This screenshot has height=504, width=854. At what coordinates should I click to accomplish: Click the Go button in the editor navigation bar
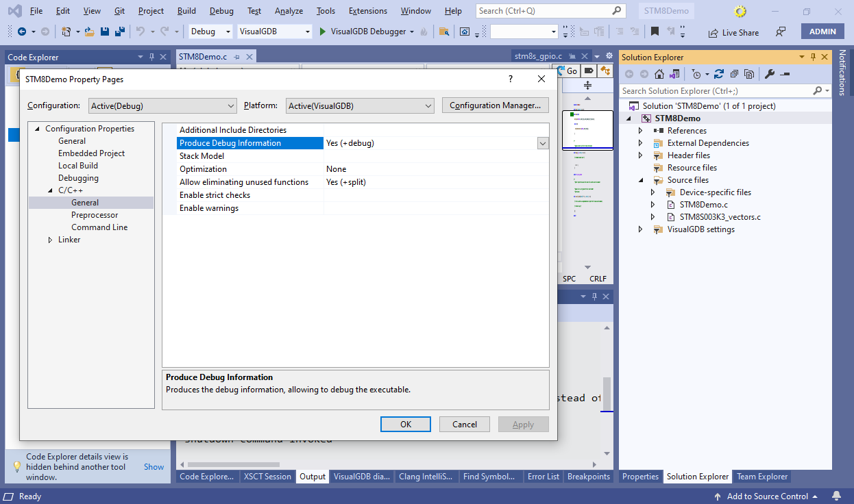coord(568,71)
